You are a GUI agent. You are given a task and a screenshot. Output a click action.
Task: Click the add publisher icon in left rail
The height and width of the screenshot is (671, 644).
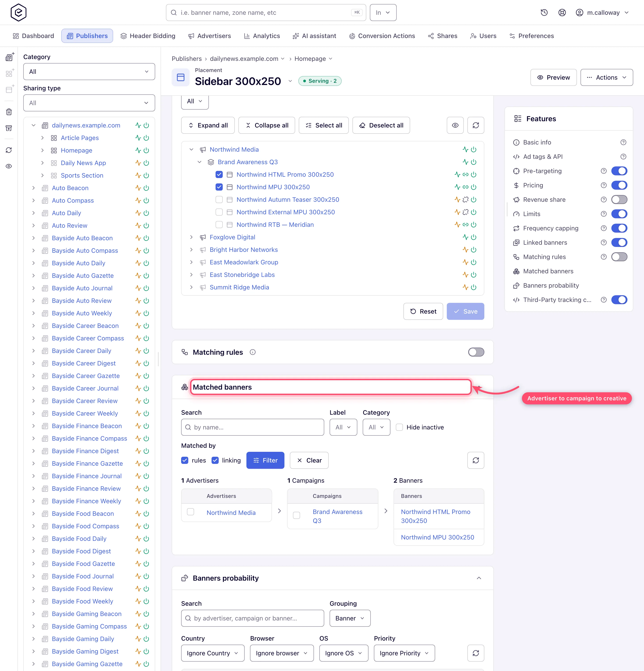tap(10, 57)
